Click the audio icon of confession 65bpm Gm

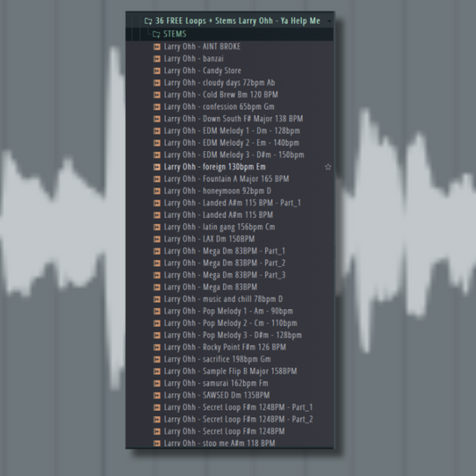[x=156, y=107]
